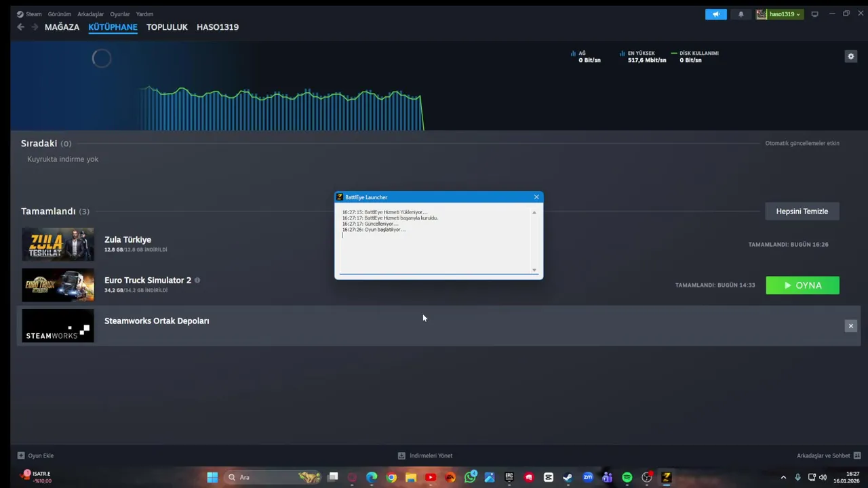Screen dimensions: 868x488
Task: Open download settings gear icon
Action: point(851,56)
